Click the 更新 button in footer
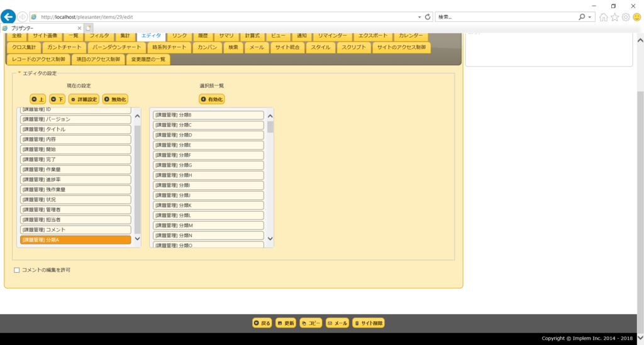Viewport: 644px width, 345px height. (286, 323)
